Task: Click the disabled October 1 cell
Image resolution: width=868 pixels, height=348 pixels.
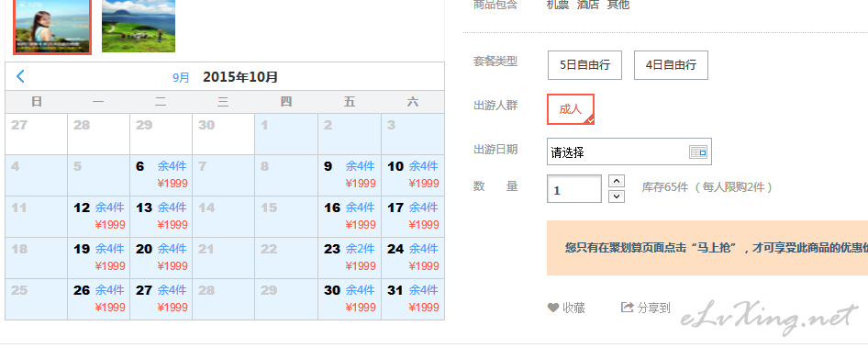Action: coord(286,134)
